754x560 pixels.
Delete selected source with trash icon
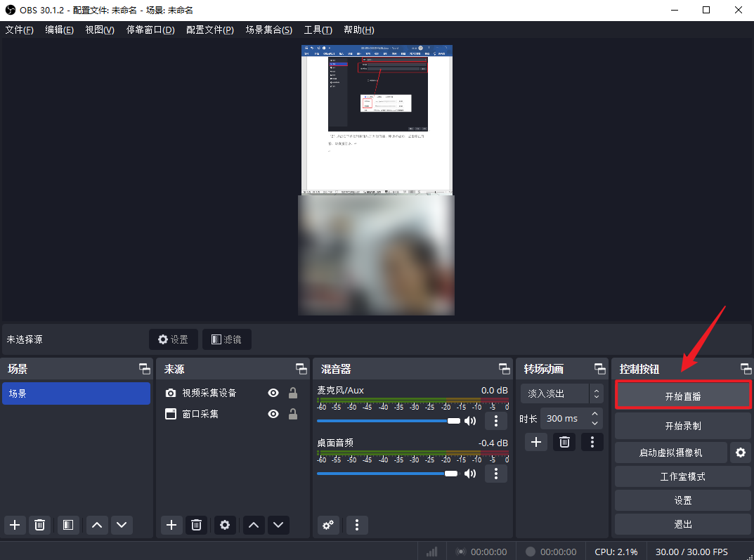click(x=197, y=525)
